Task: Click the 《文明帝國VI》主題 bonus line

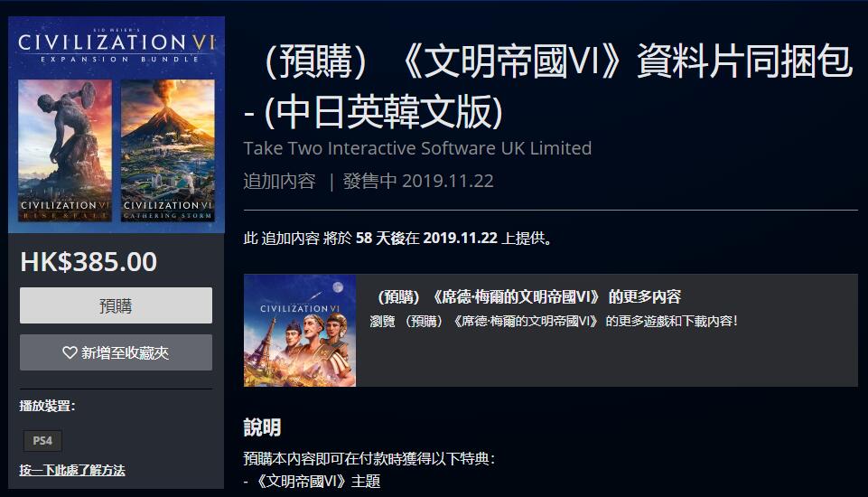Action: pos(313,481)
